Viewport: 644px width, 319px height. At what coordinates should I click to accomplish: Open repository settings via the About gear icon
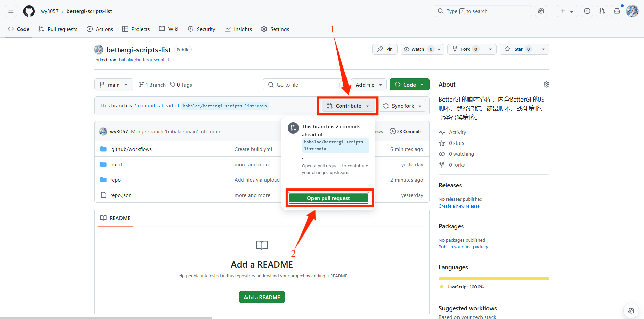pos(546,84)
